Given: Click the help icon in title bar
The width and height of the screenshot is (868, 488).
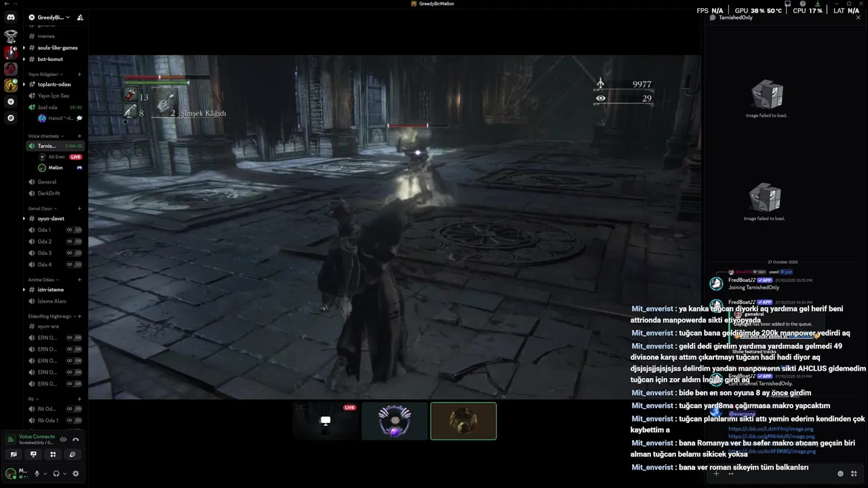Looking at the screenshot, I should point(803,3).
